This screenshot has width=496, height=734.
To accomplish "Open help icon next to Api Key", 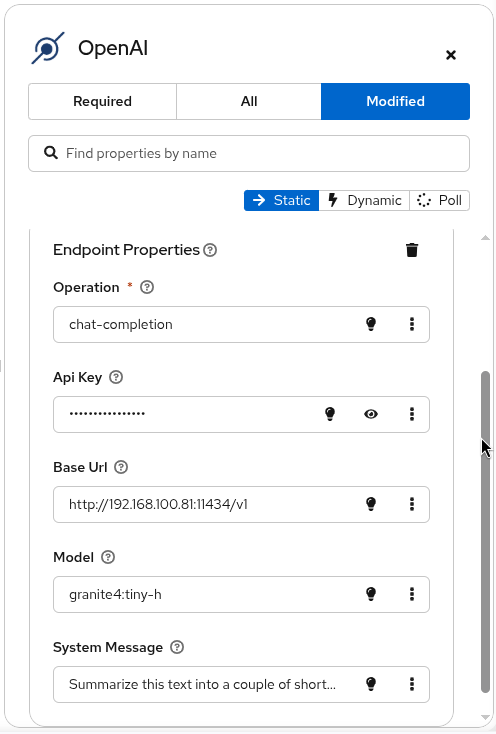I will (x=116, y=377).
